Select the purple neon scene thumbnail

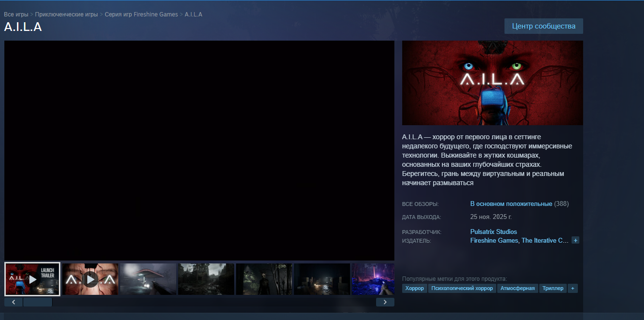pyautogui.click(x=373, y=279)
